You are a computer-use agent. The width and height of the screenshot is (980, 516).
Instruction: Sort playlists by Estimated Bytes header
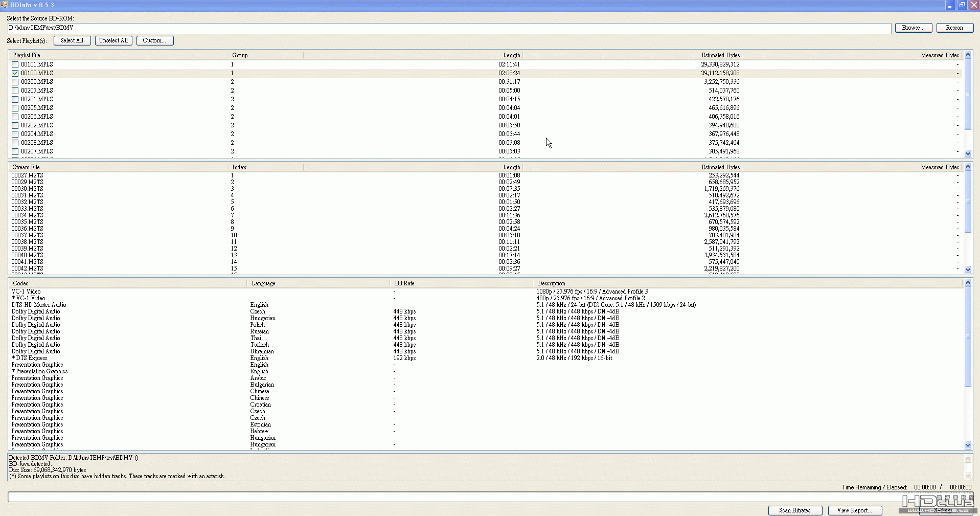tap(632, 55)
